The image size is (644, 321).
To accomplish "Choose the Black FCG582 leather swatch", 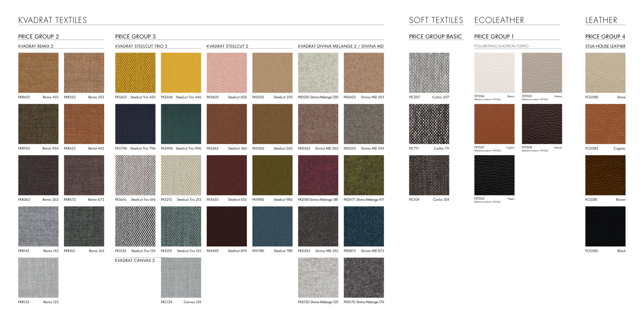I will pos(605,226).
